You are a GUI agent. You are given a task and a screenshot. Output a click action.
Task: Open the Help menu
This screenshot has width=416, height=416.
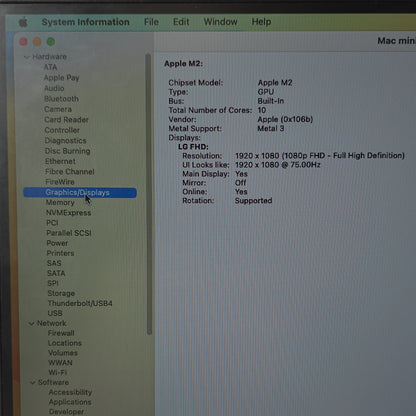click(261, 22)
